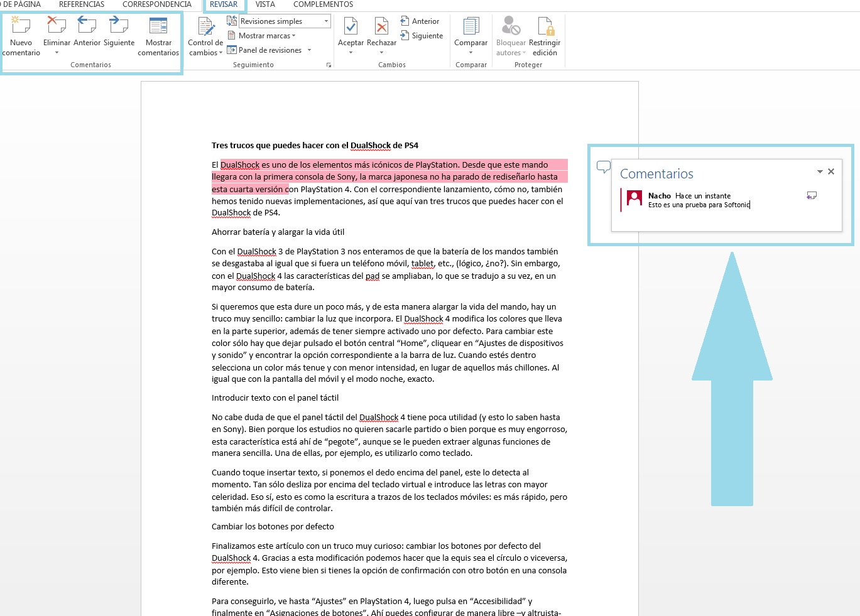Expand the Aceptar dropdown arrow

pos(351,53)
